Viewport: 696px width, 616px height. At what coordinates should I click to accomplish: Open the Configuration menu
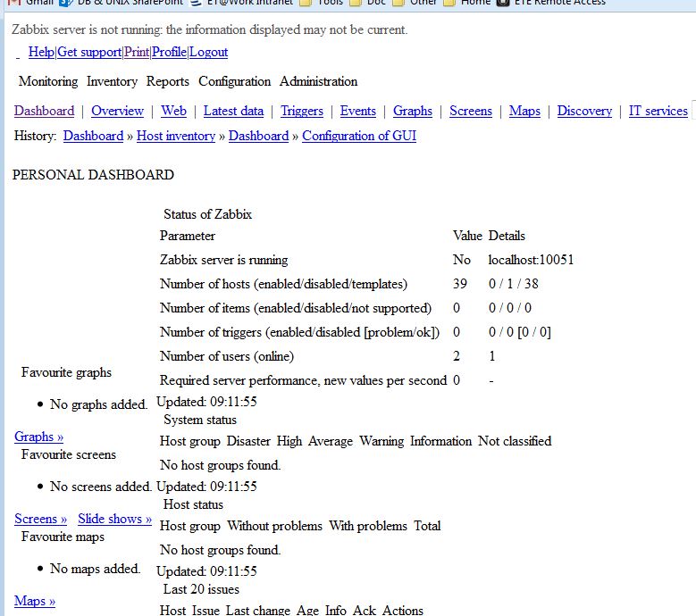point(234,81)
